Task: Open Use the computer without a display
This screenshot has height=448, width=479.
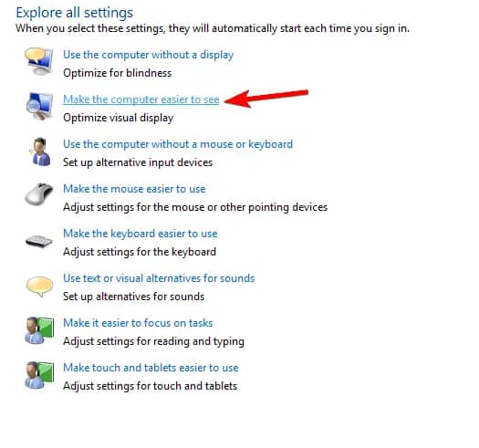Action: (148, 55)
